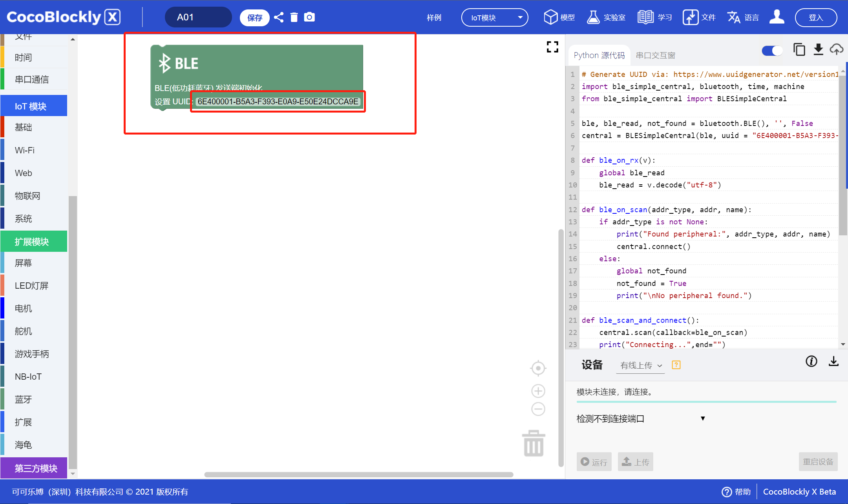
Task: Download Python source code icon
Action: (818, 50)
